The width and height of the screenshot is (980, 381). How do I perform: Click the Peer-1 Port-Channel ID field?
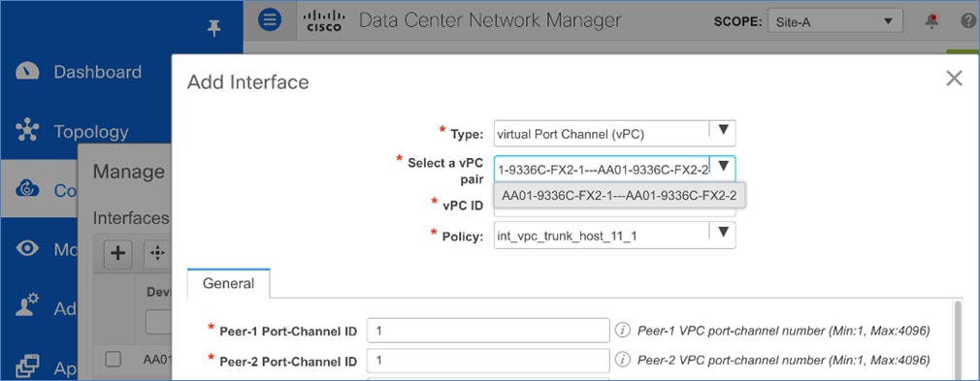click(x=488, y=331)
